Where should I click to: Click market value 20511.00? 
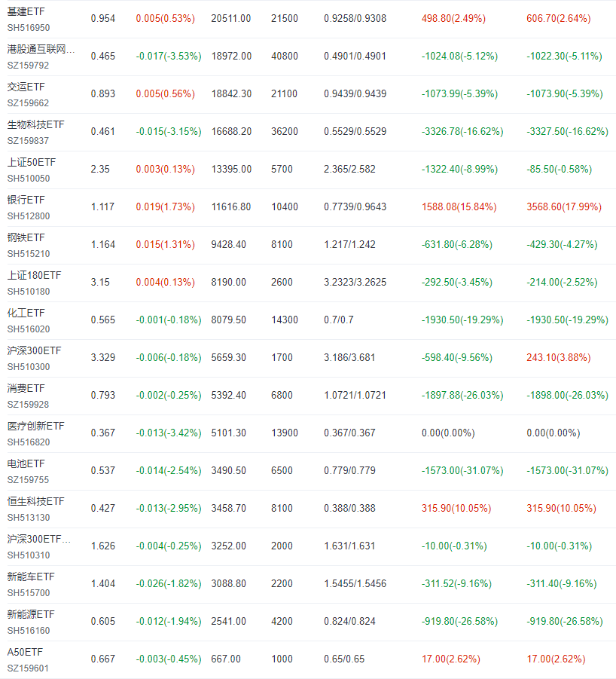point(231,19)
